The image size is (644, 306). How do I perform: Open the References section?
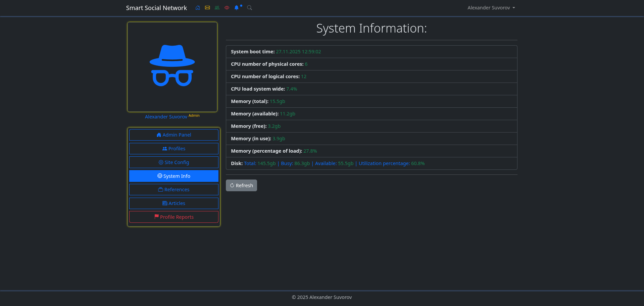pos(174,190)
